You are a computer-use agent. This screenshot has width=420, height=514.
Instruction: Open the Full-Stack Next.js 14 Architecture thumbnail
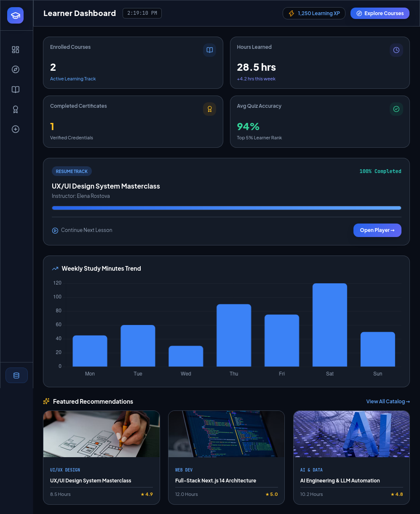(x=227, y=434)
